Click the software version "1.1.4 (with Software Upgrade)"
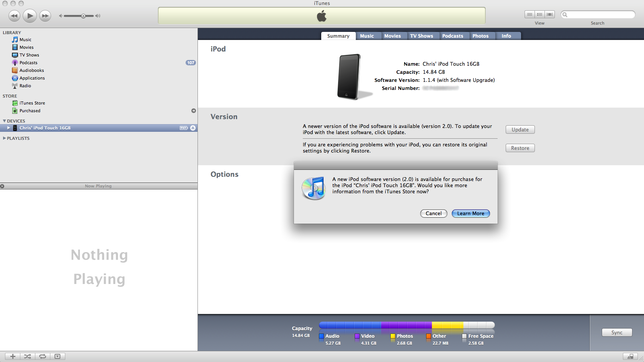This screenshot has height=362, width=644. (459, 80)
